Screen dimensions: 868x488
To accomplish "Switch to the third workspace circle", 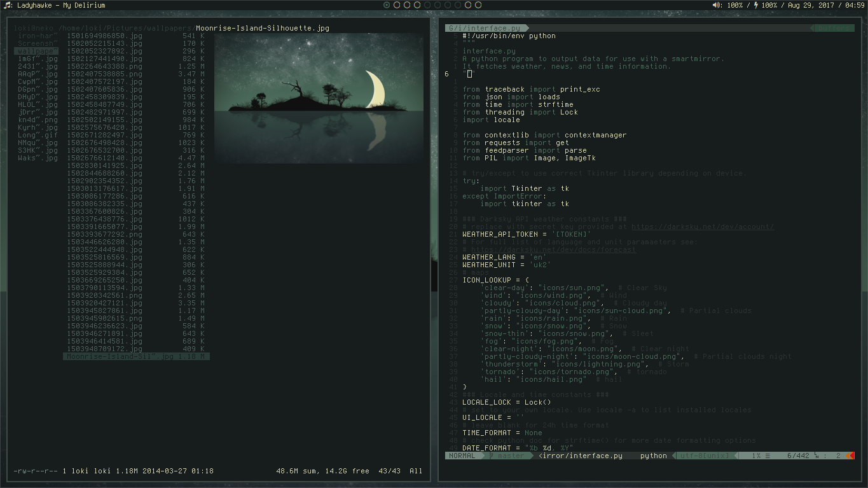I will pos(407,5).
